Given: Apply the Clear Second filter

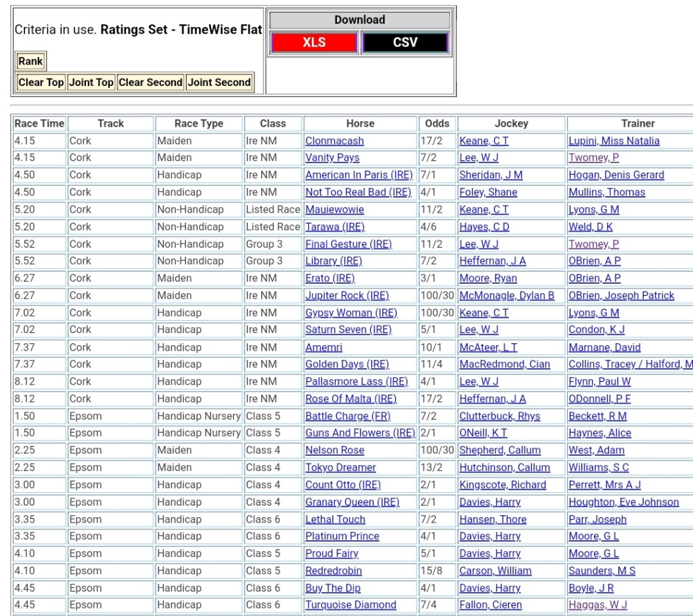Looking at the screenshot, I should pyautogui.click(x=150, y=83).
